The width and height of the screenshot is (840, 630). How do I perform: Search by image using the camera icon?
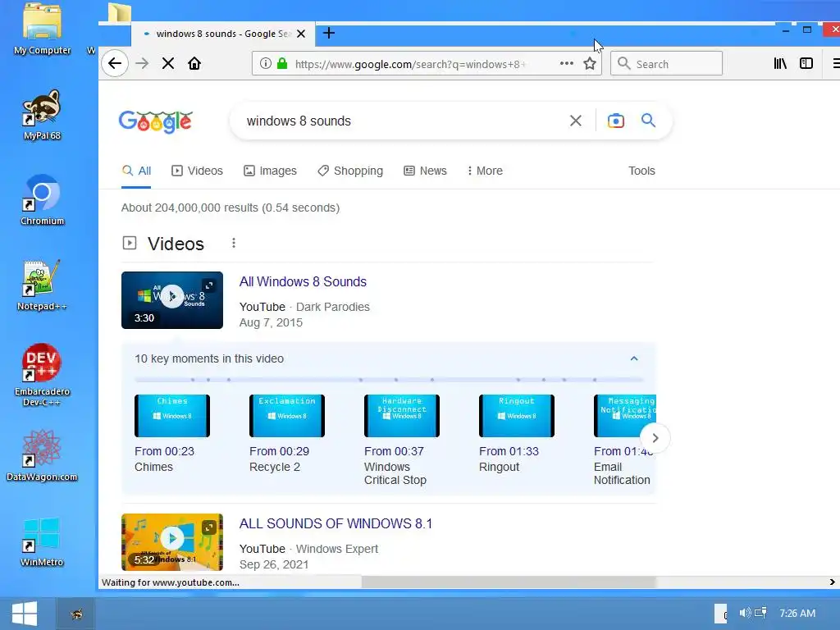point(616,121)
